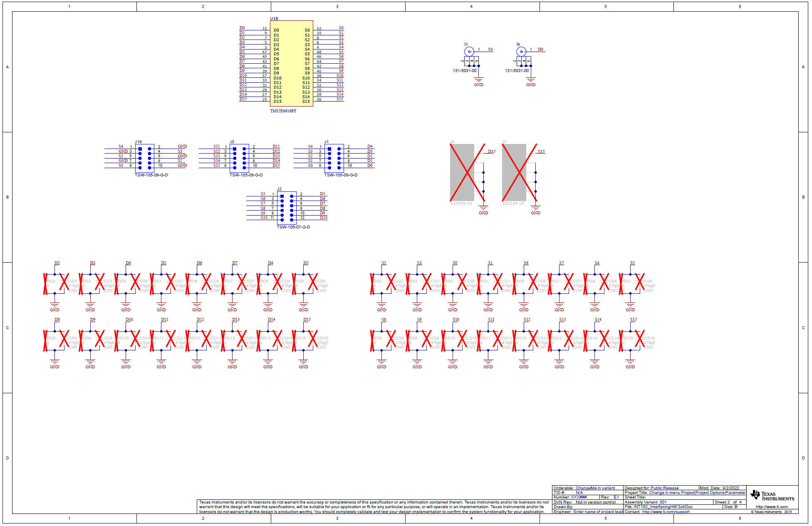The image size is (812, 526).
Task: Click the Engineer name field
Action: click(x=598, y=512)
